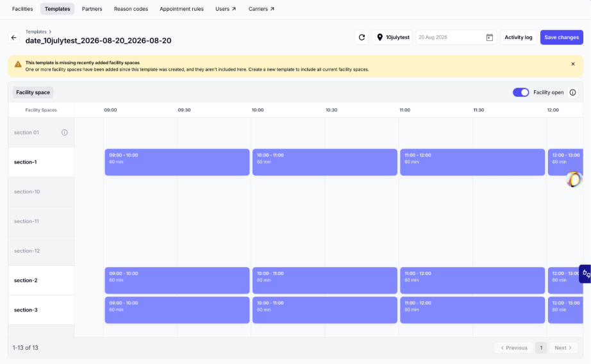The image size is (591, 364).
Task: Select section-1 10:00 - 11:00 slot
Action: [325, 162]
